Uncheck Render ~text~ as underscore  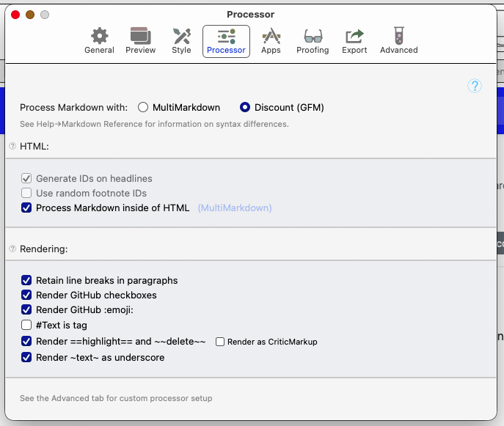click(x=26, y=357)
